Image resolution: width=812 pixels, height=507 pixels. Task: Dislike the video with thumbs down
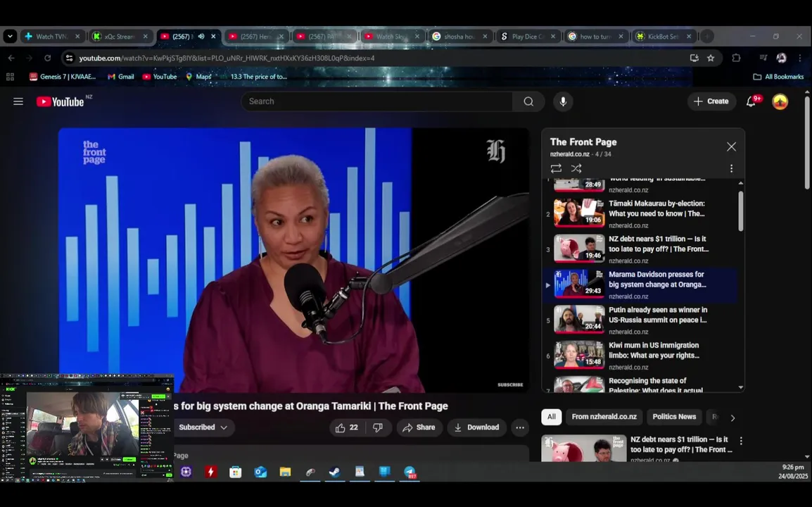coord(378,427)
